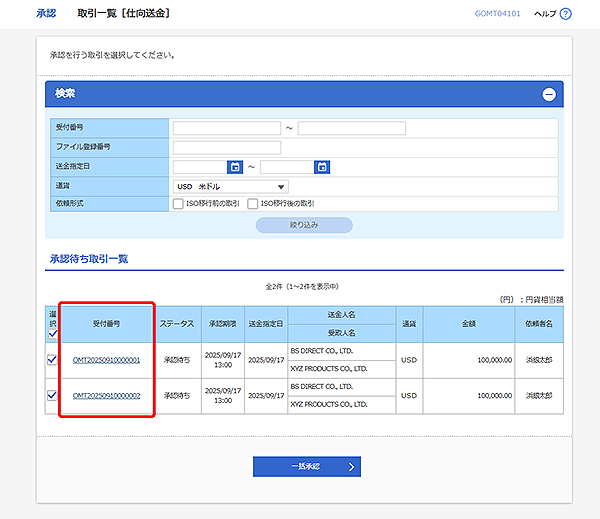
Task: Click the start 受付番号 input field
Action: [227, 128]
